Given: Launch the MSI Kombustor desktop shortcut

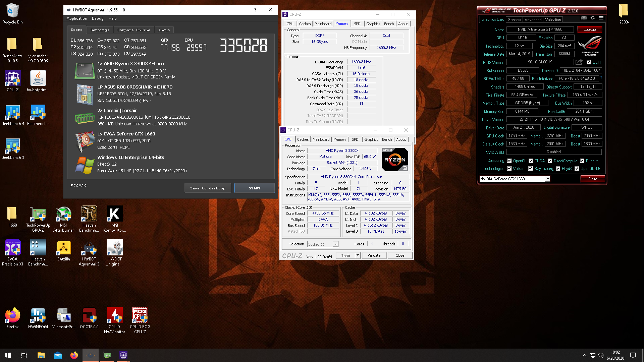Looking at the screenshot, I should pyautogui.click(x=114, y=219).
